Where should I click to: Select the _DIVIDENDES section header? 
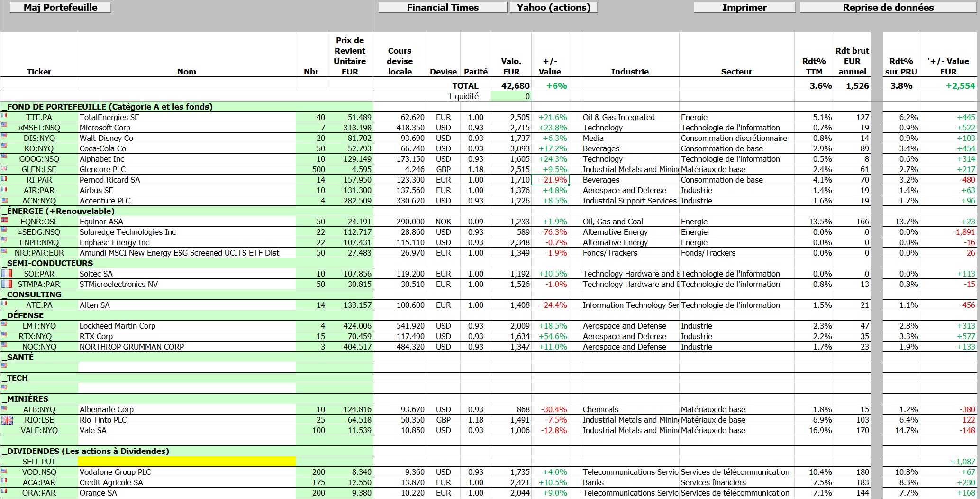click(x=187, y=451)
